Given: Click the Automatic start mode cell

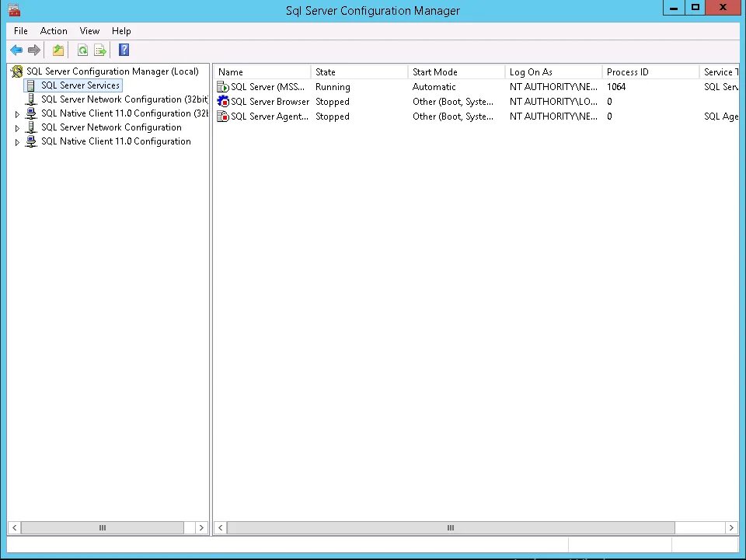Looking at the screenshot, I should pos(434,87).
